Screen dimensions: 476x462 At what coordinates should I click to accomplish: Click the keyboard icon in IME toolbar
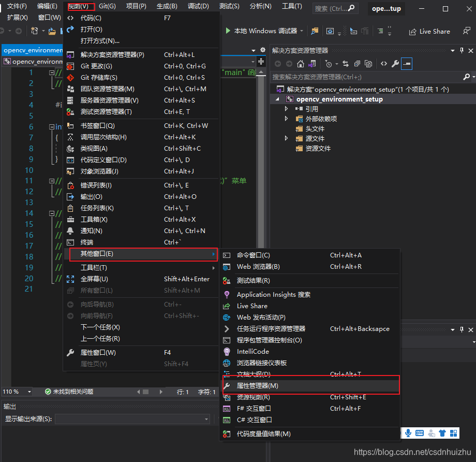[x=420, y=433]
